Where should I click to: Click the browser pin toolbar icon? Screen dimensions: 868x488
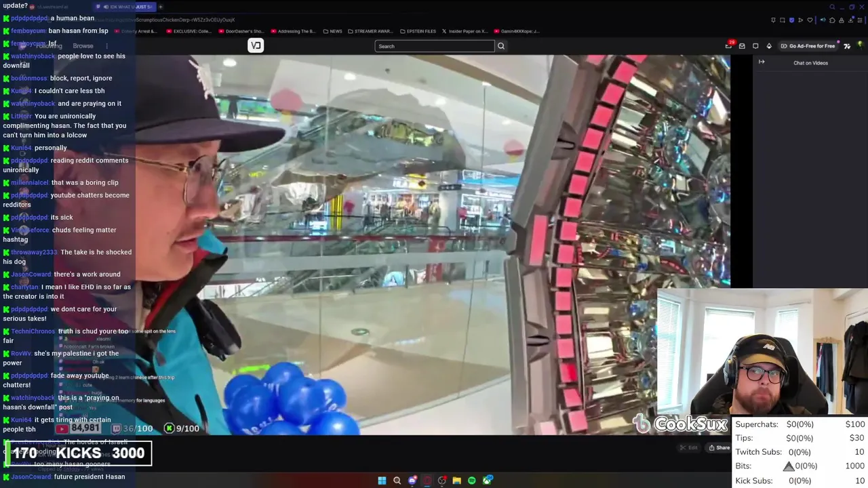(774, 20)
